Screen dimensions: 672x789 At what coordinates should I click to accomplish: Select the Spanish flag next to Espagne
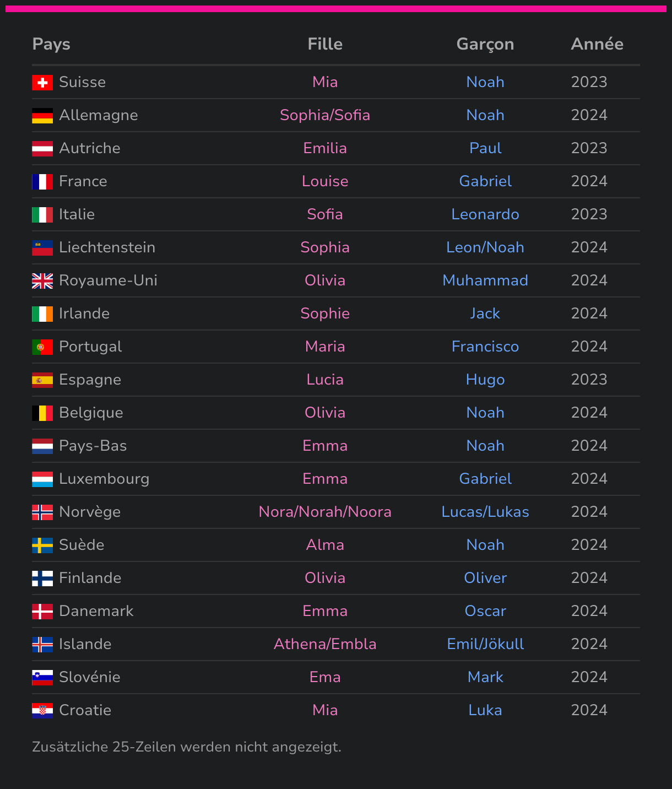pyautogui.click(x=42, y=380)
